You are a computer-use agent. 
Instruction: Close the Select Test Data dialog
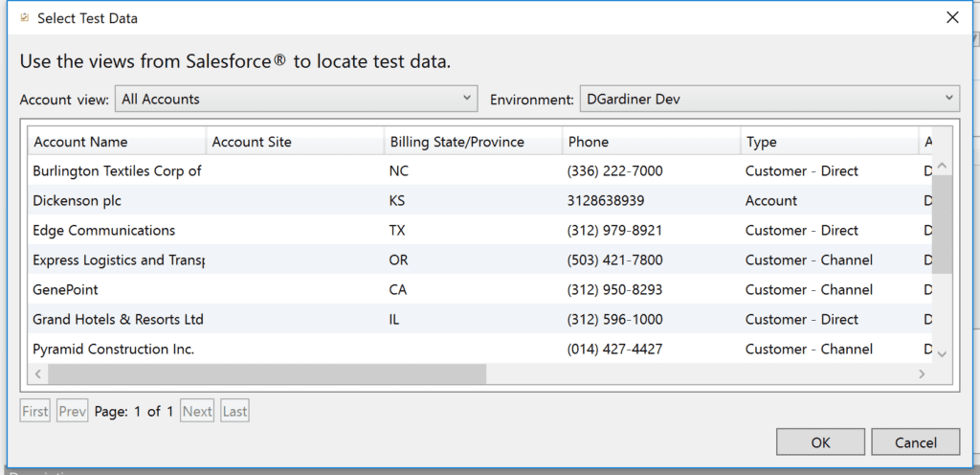(951, 17)
